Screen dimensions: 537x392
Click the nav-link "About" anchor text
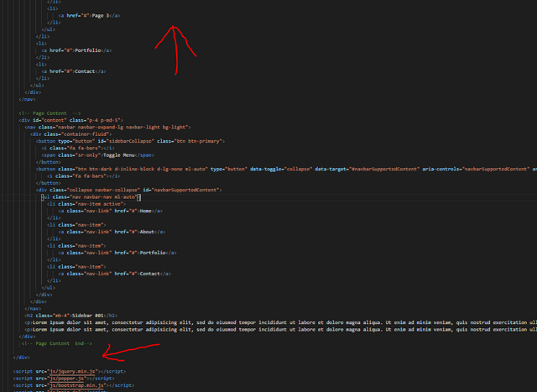point(147,232)
